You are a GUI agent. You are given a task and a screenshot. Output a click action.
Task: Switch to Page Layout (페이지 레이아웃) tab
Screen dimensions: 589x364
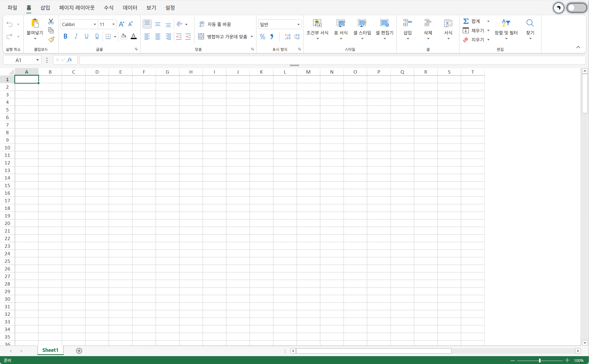77,8
